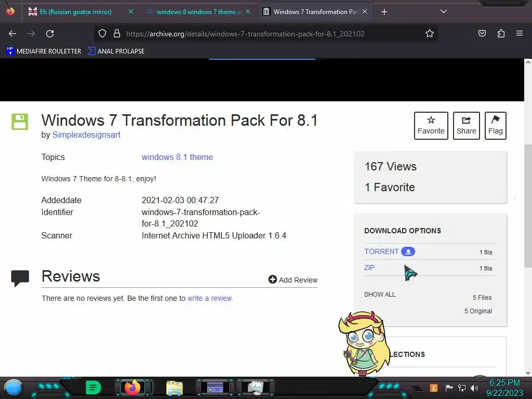Click the page vertical scrollbar thumb

point(528,206)
